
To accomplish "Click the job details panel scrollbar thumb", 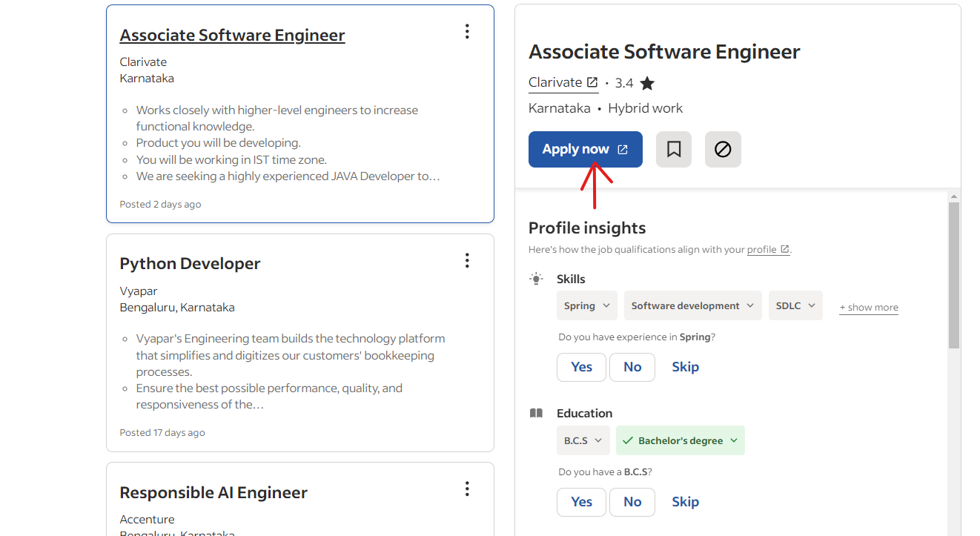I will (x=954, y=275).
